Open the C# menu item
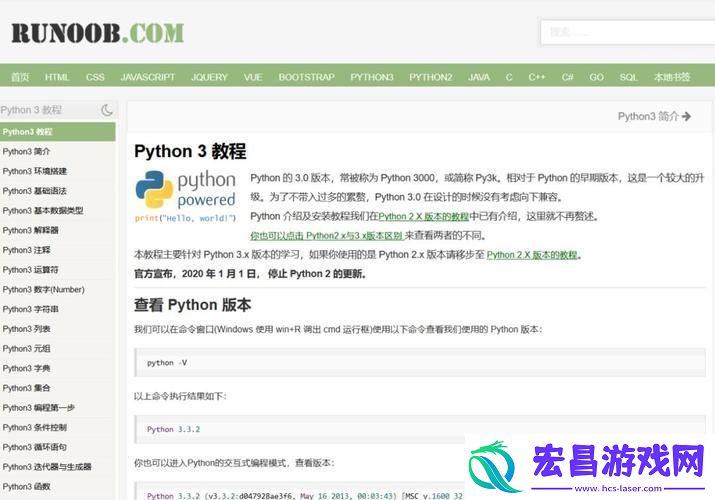The width and height of the screenshot is (715, 500). pyautogui.click(x=568, y=77)
